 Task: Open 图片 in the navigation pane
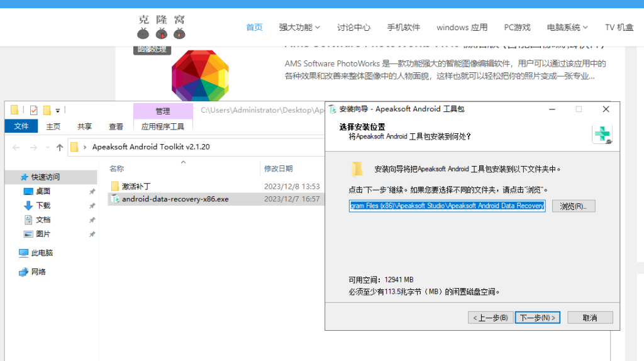pos(43,234)
